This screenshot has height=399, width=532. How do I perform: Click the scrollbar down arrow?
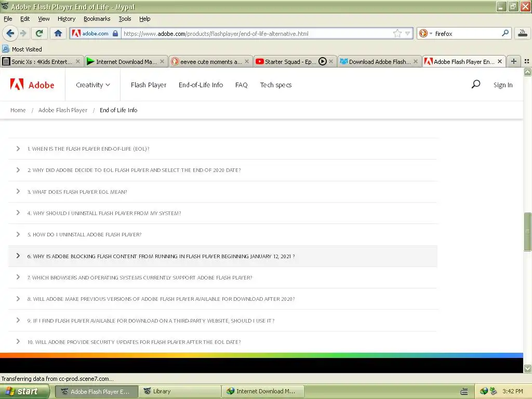coord(527,368)
